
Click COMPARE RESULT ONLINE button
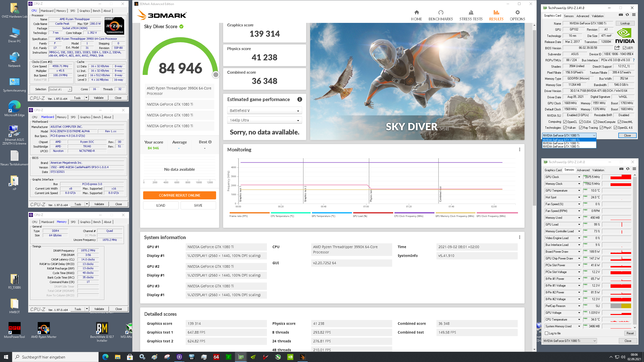coord(179,195)
